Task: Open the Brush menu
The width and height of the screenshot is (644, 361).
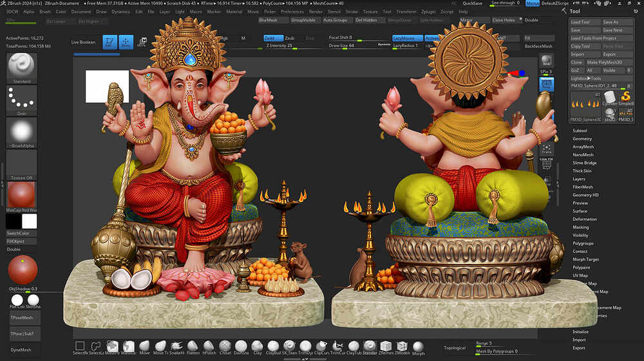Action: tap(45, 12)
